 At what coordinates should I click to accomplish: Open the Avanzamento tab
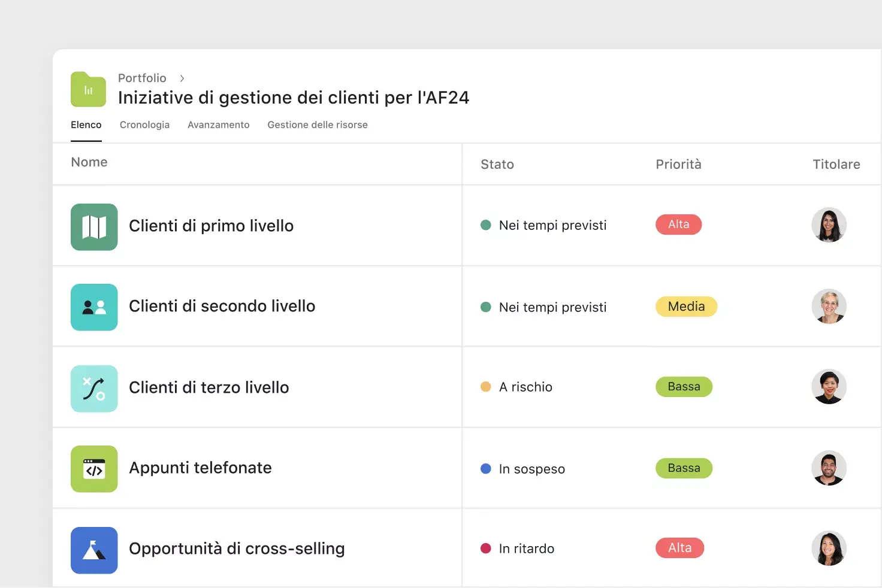point(218,125)
